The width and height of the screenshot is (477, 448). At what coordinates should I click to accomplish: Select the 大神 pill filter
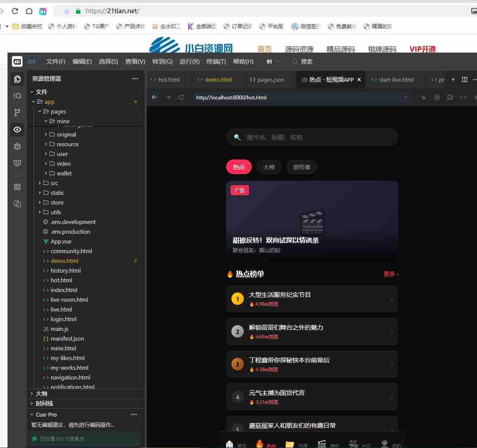269,167
